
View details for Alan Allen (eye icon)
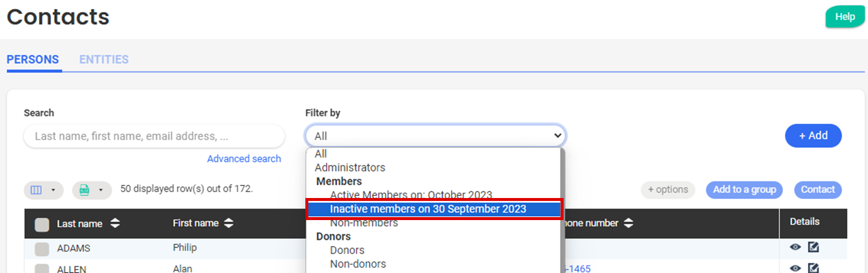click(x=795, y=268)
